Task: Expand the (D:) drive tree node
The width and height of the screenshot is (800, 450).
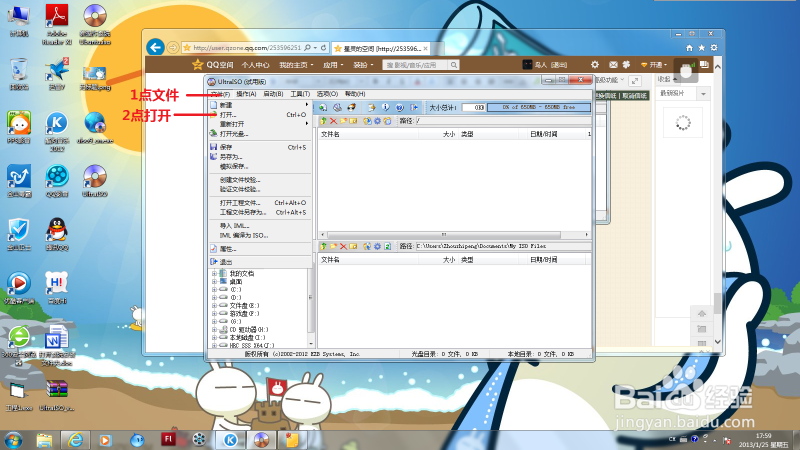Action: (214, 297)
